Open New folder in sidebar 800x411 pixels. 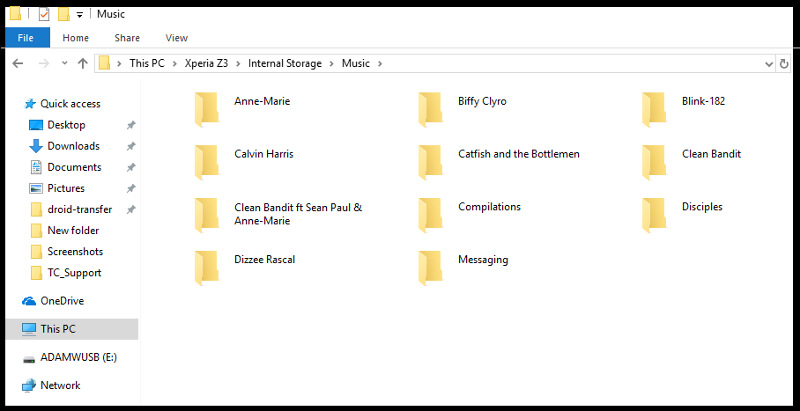(x=73, y=230)
